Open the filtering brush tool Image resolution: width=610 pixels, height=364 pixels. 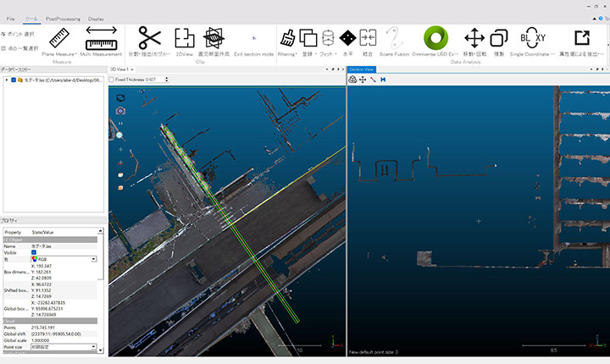pyautogui.click(x=287, y=38)
